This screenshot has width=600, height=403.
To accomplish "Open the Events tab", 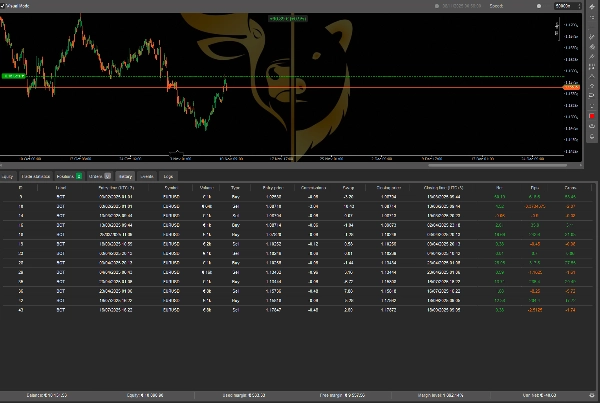I will click(x=147, y=176).
